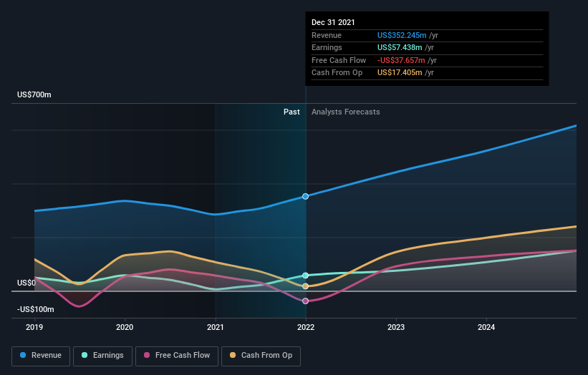Click the Past label

pos(291,112)
